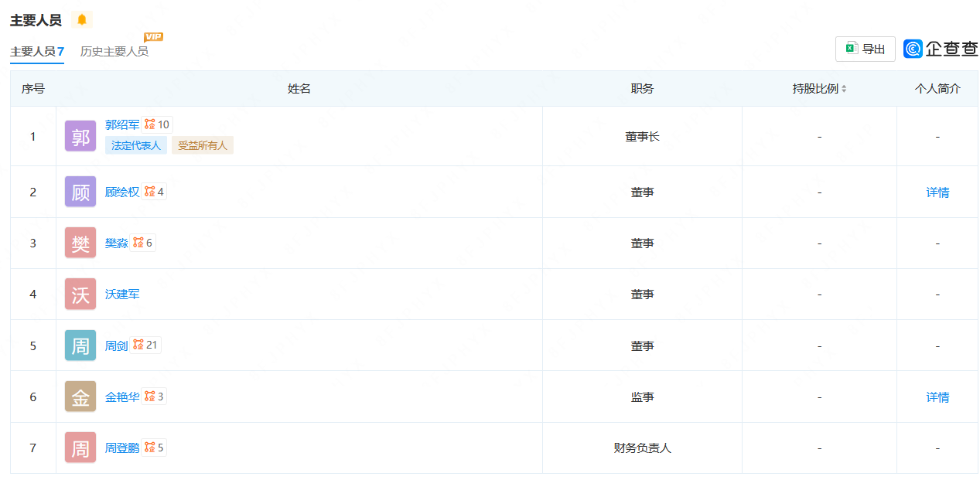Select the 主要人员 7 tab
The width and height of the screenshot is (980, 480).
click(36, 52)
